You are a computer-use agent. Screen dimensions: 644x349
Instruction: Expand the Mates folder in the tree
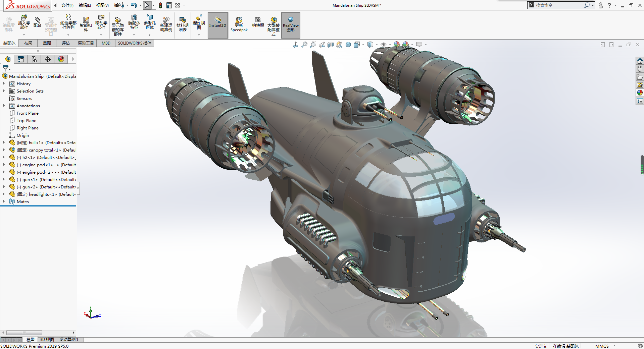[4, 201]
